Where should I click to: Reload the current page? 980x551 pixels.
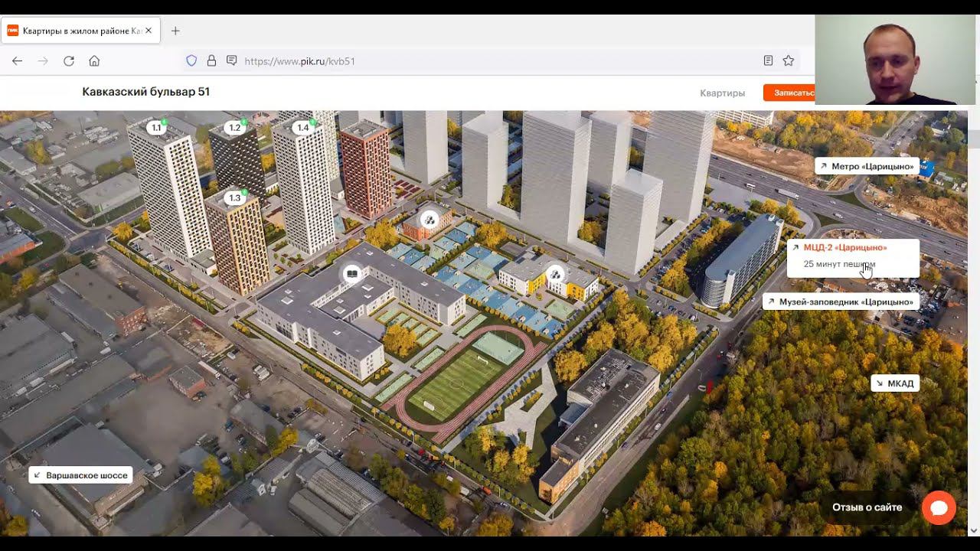click(69, 61)
